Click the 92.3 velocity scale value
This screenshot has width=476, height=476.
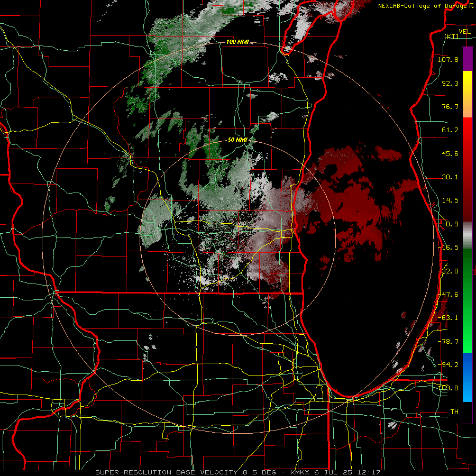coord(450,83)
